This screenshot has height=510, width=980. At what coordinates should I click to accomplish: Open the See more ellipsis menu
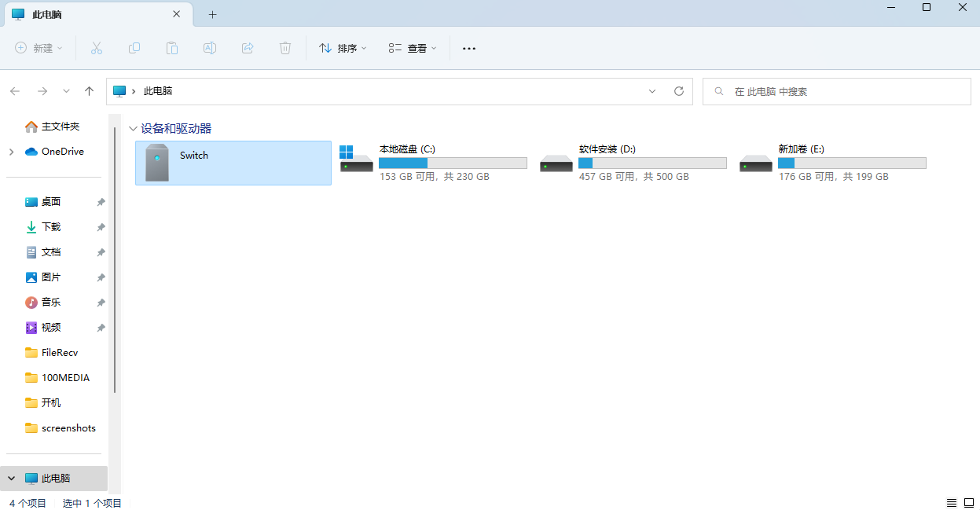(469, 48)
